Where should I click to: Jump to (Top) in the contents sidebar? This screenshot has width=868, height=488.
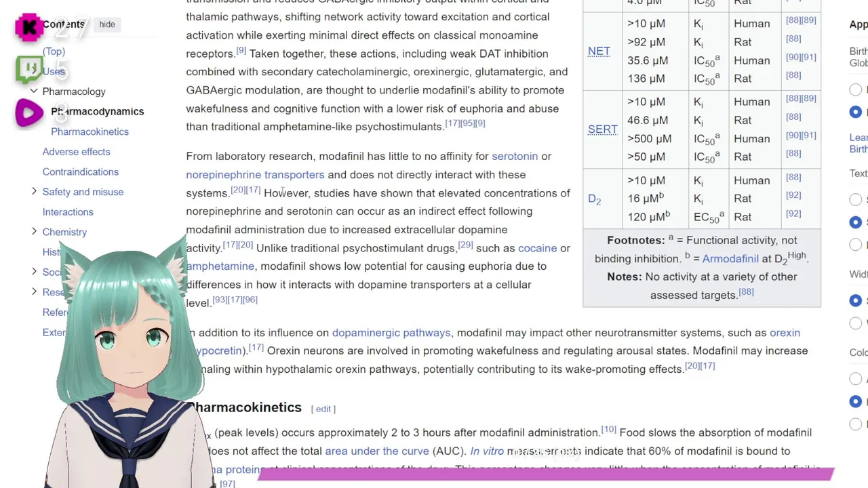click(x=54, y=52)
